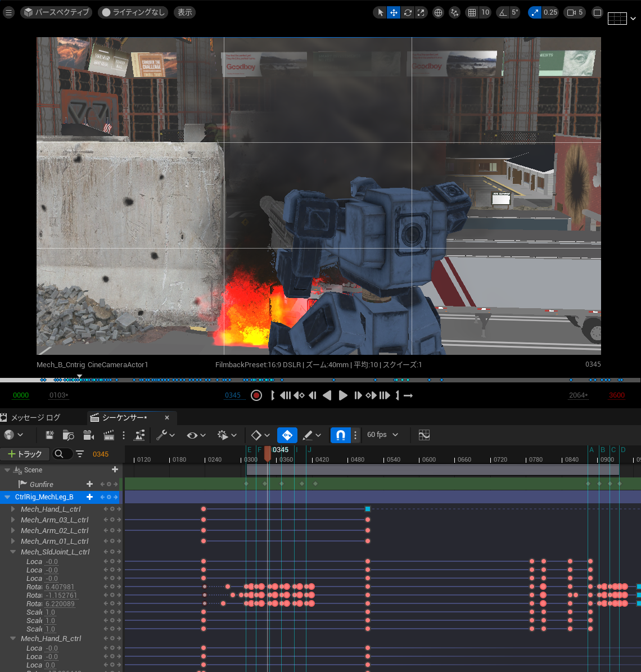Choose the select (arrow) mode tool
641x672 pixels.
pos(380,12)
